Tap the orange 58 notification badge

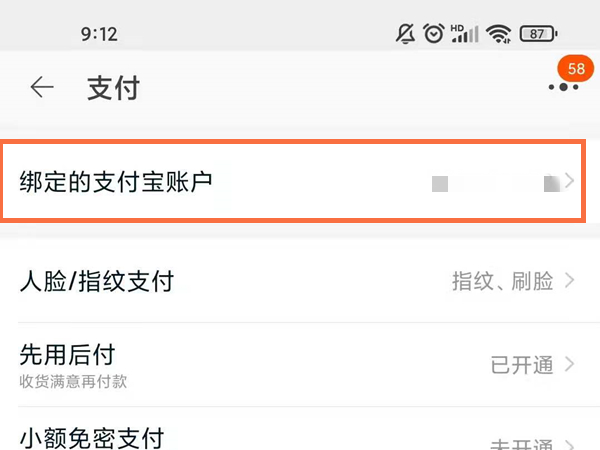pos(576,69)
